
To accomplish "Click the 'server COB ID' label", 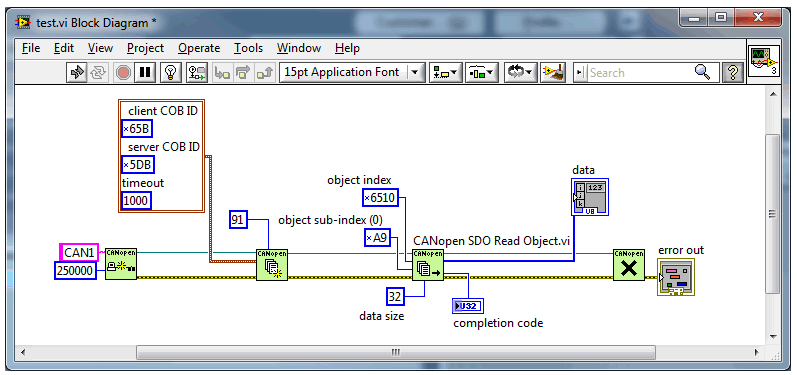I will click(164, 147).
